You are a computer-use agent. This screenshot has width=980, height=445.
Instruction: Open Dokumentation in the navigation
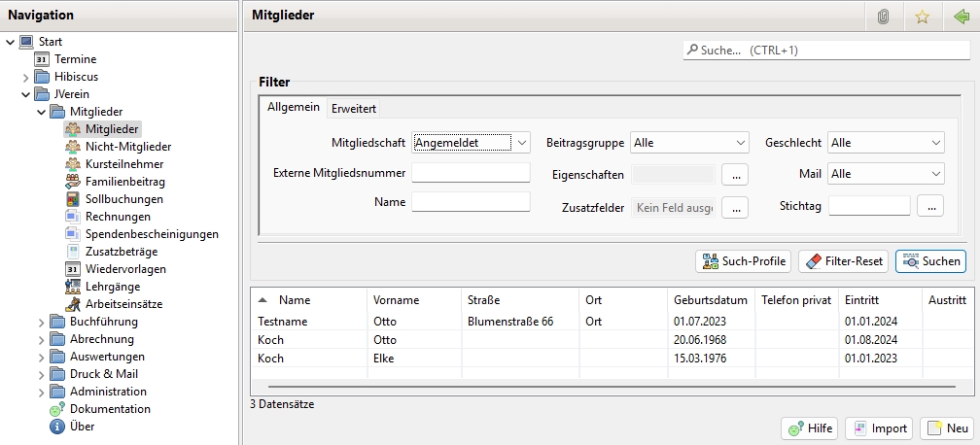pyautogui.click(x=109, y=409)
